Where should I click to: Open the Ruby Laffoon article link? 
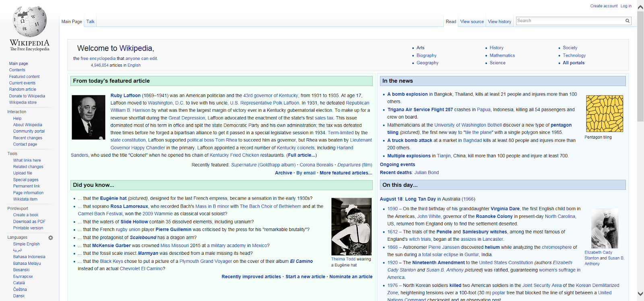point(126,96)
